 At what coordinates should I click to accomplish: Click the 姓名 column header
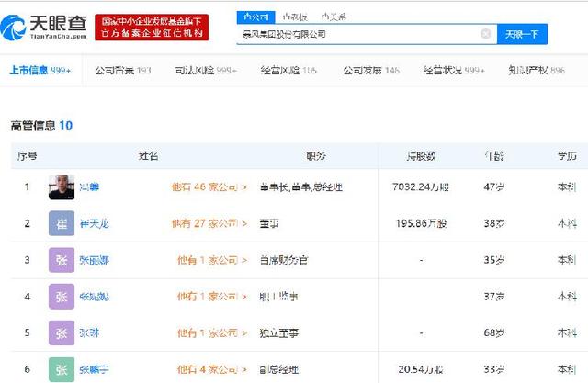[x=148, y=155]
